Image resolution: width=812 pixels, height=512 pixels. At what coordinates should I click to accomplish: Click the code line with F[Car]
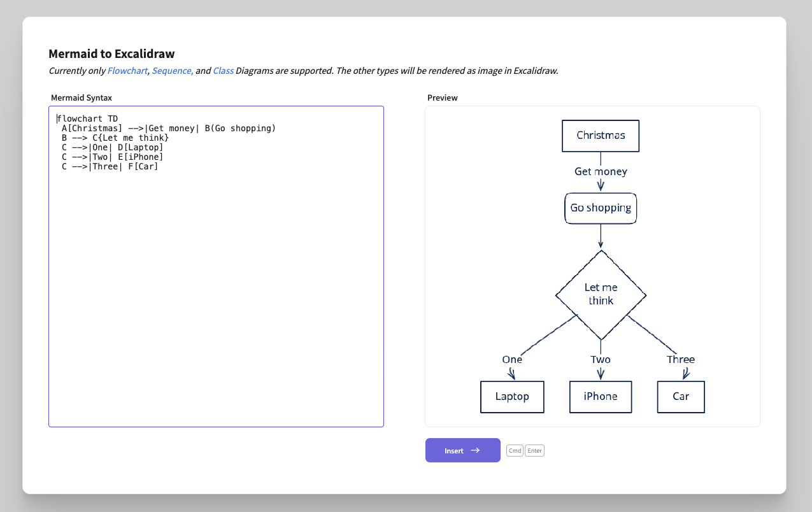110,167
